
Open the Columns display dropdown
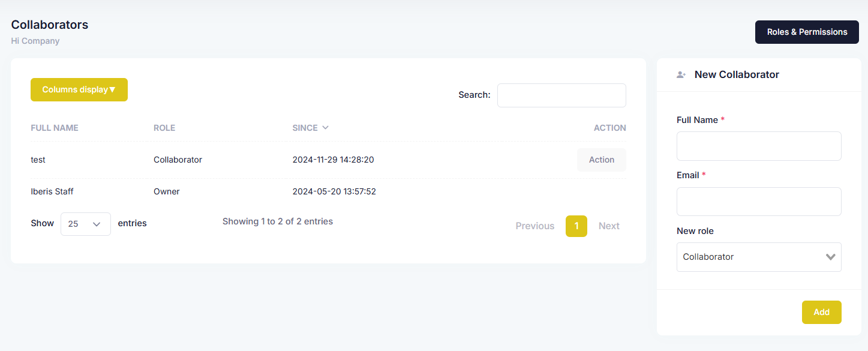point(79,89)
